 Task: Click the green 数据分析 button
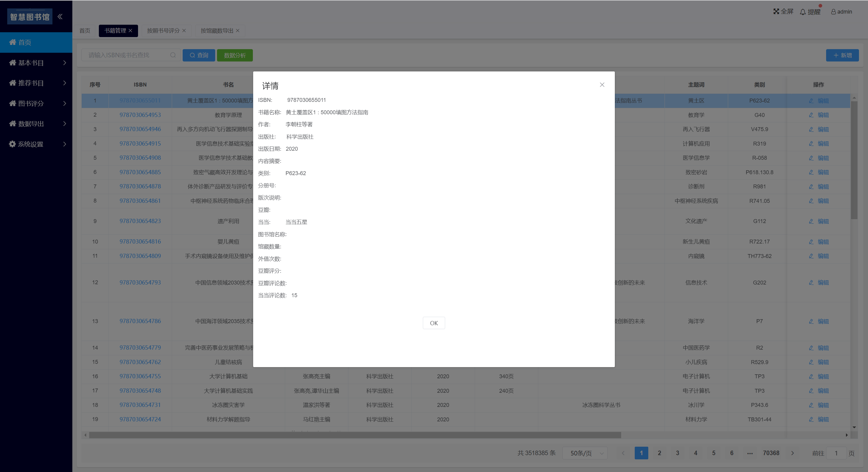click(x=235, y=55)
